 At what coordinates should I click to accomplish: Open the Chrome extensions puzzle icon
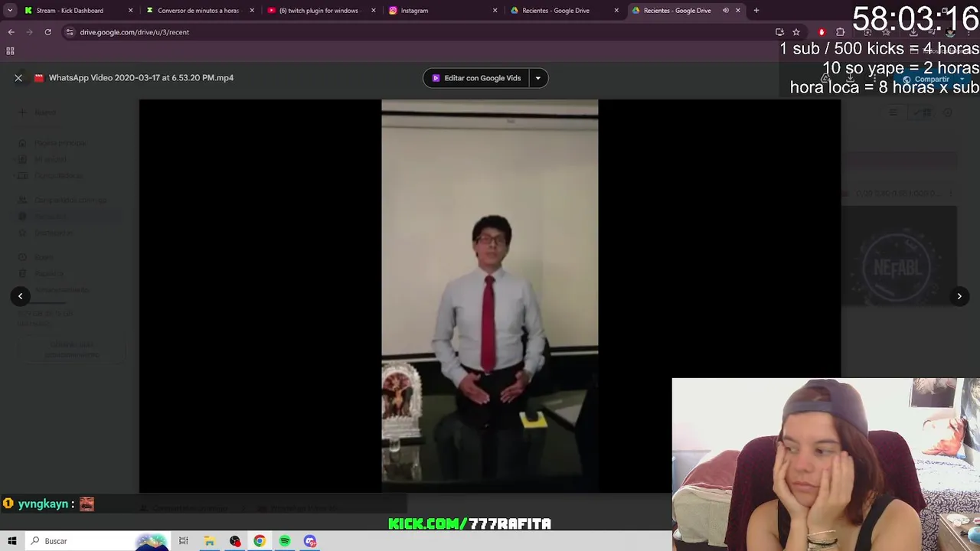coord(840,32)
